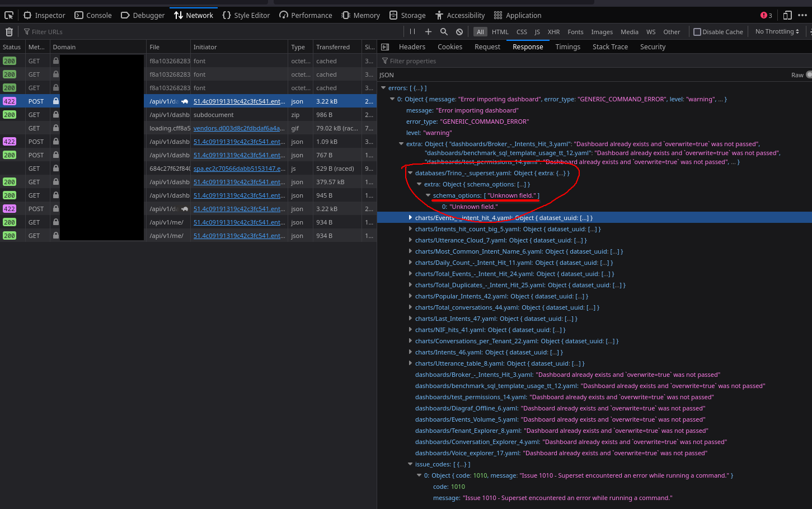This screenshot has width=812, height=509.
Task: Sort requests by Type column
Action: point(301,47)
